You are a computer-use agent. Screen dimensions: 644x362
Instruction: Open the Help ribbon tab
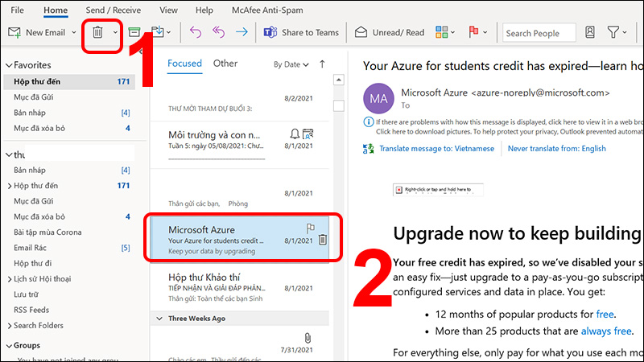coord(204,10)
